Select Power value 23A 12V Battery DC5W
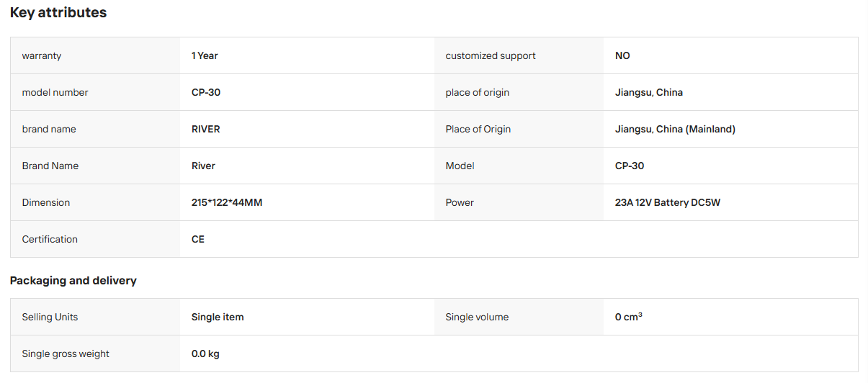 668,202
